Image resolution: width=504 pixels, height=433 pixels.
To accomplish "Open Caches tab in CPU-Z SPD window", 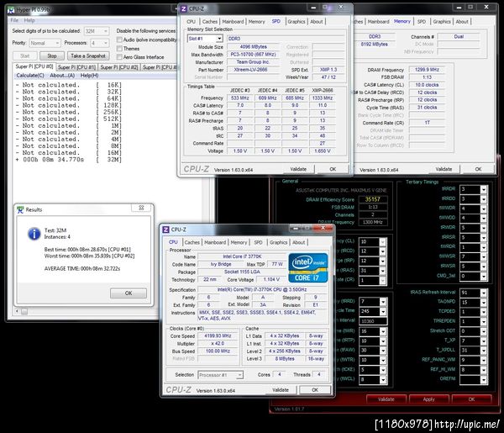I will [210, 22].
